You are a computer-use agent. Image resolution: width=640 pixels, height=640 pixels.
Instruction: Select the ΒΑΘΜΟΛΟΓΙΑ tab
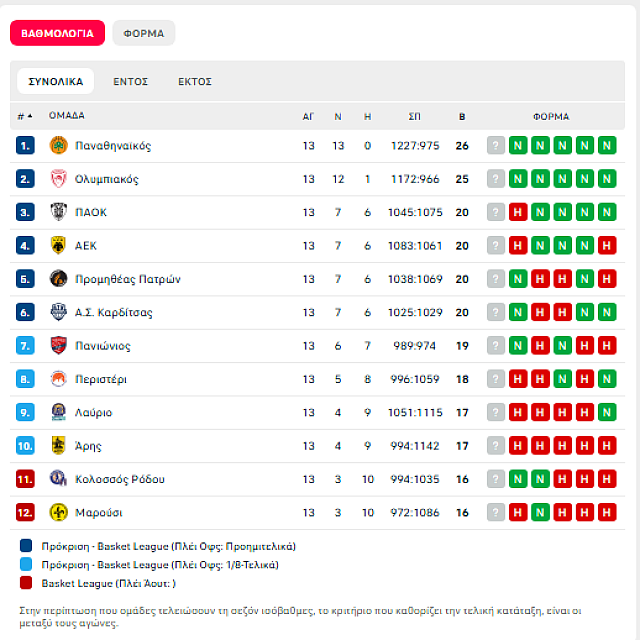[x=57, y=33]
